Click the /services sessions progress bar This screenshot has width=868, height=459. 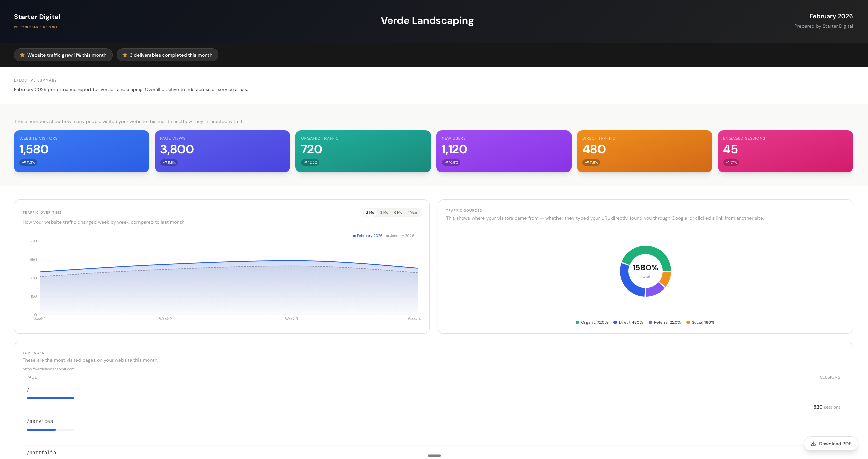click(50, 430)
